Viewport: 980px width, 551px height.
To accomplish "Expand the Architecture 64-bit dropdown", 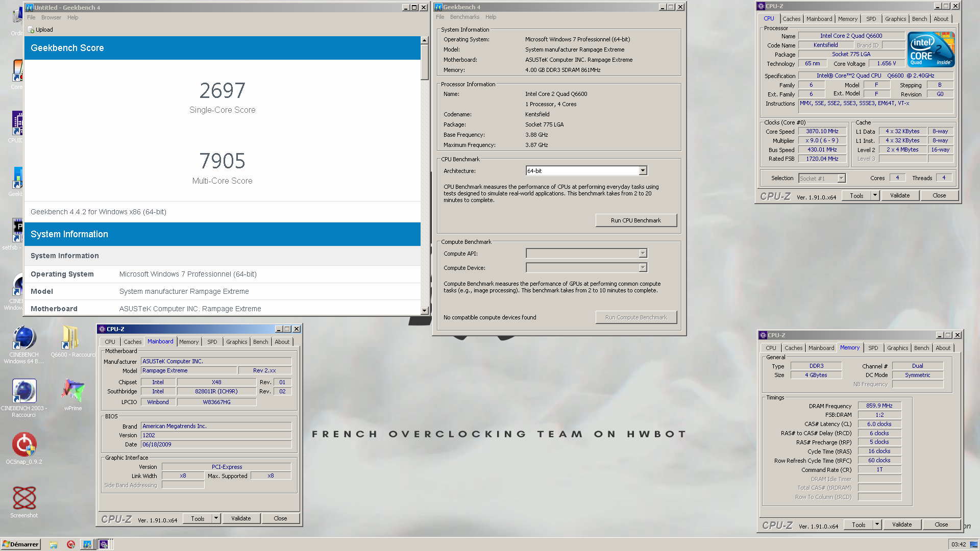I will click(x=643, y=171).
